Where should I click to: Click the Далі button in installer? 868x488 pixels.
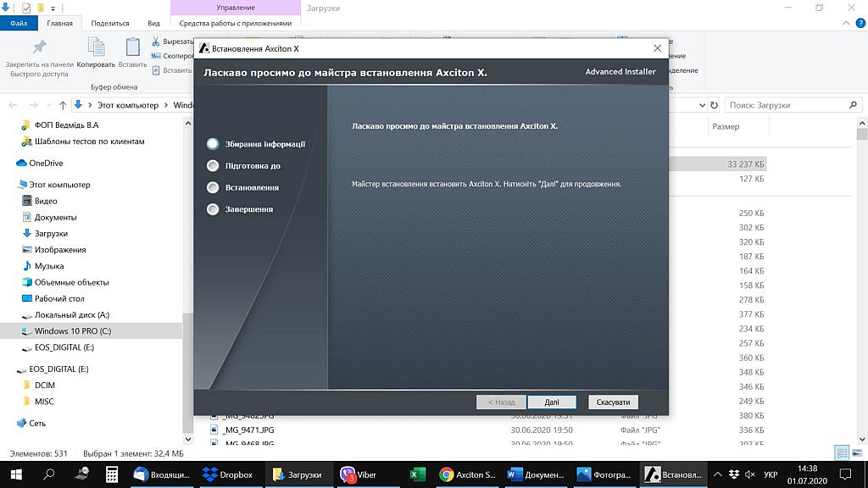(551, 402)
